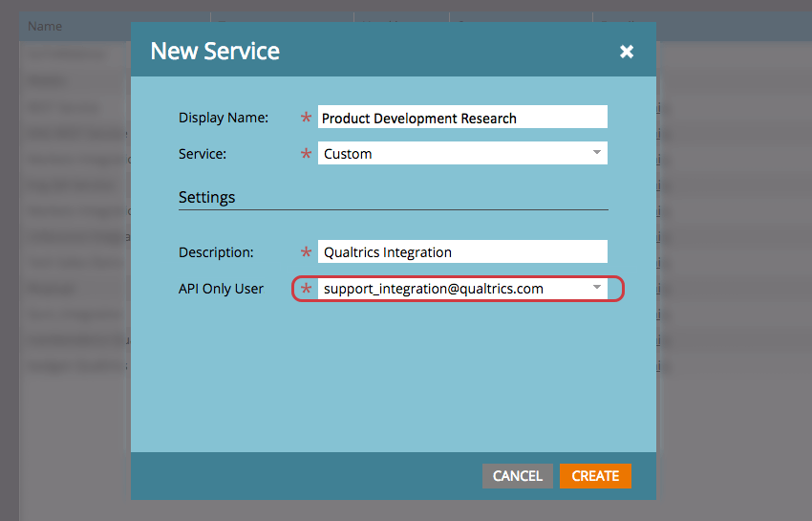812x521 pixels.
Task: Click the Display Name text field
Action: (462, 118)
